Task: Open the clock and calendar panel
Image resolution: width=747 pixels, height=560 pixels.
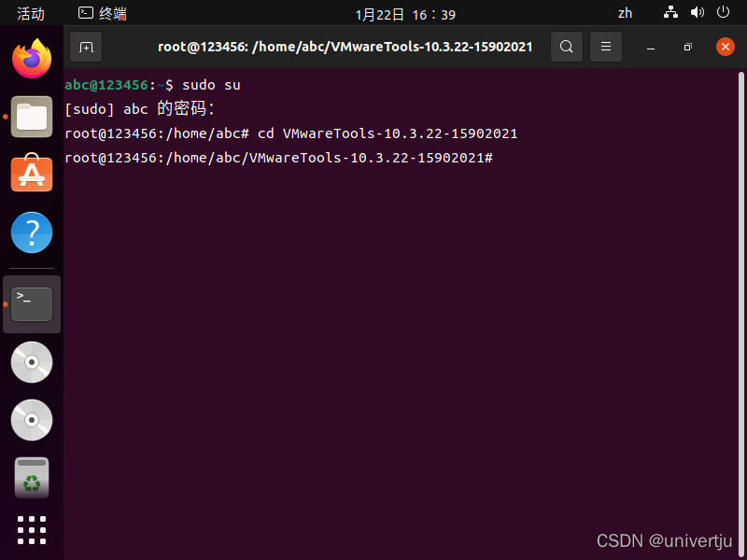Action: tap(405, 14)
